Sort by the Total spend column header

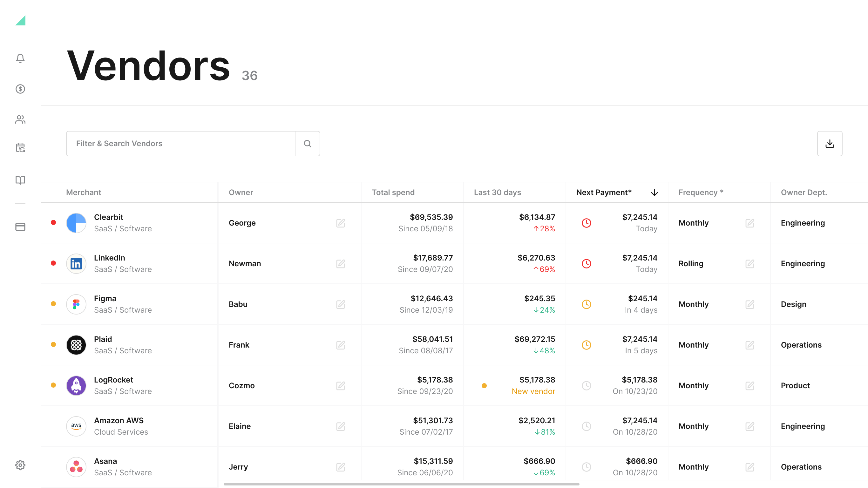click(x=393, y=193)
